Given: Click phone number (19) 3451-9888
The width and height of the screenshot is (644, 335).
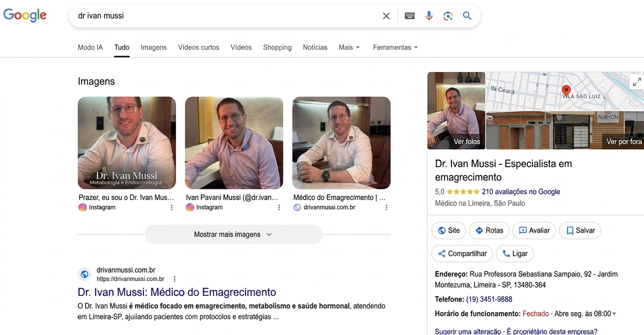Looking at the screenshot, I should click(x=489, y=299).
